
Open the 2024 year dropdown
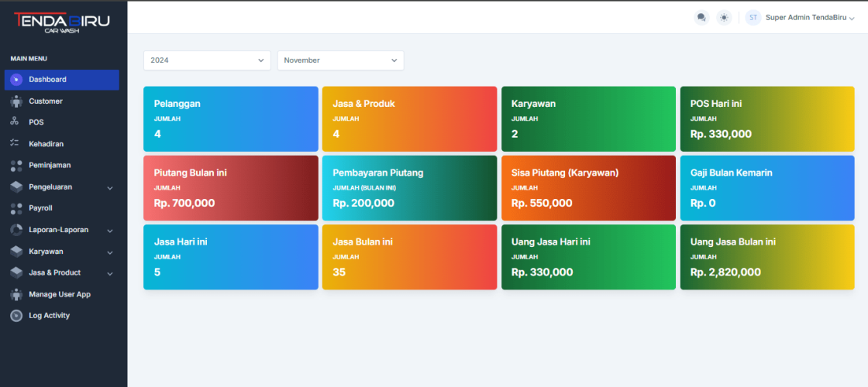[207, 60]
